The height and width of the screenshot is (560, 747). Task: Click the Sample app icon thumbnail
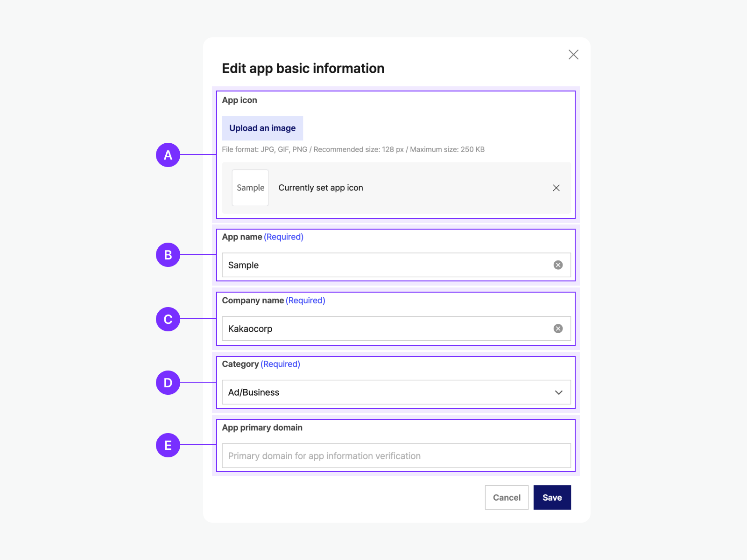[250, 188]
